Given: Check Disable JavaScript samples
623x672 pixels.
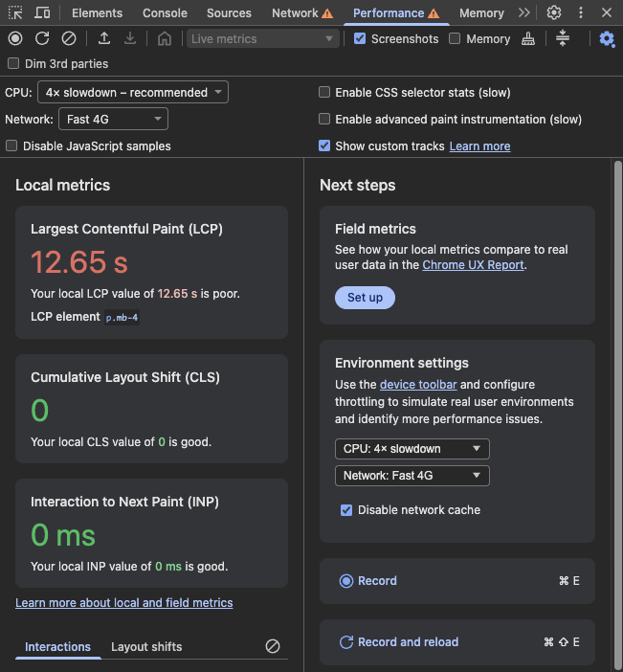Looking at the screenshot, I should [x=11, y=146].
